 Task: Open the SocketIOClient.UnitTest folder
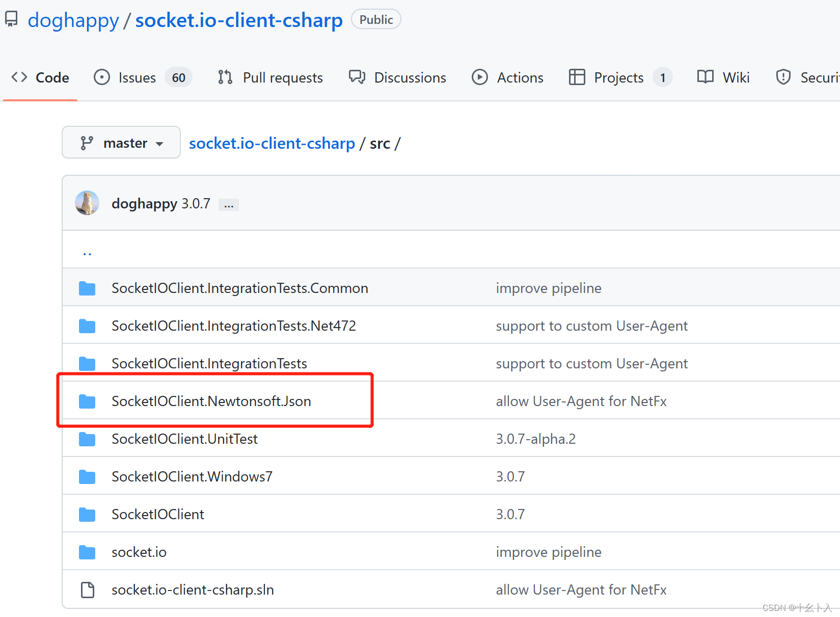(x=184, y=439)
